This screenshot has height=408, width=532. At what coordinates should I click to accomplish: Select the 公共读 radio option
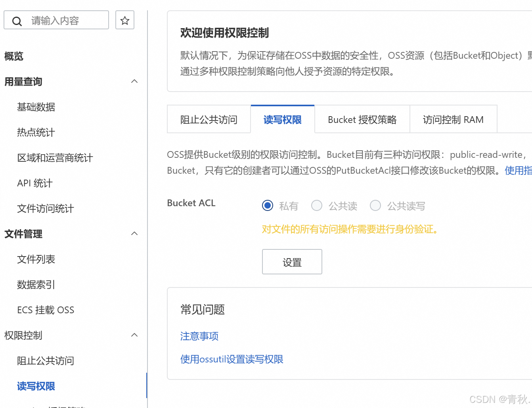(317, 205)
